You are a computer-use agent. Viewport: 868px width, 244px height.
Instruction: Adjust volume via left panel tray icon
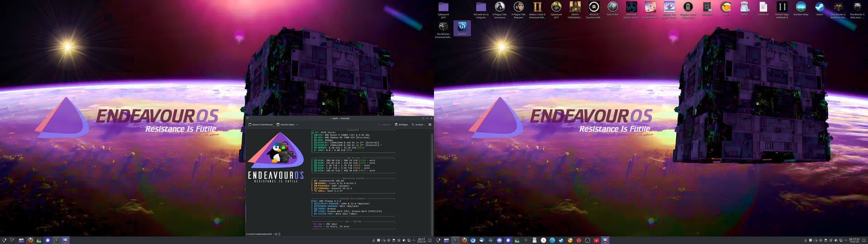pyautogui.click(x=404, y=240)
